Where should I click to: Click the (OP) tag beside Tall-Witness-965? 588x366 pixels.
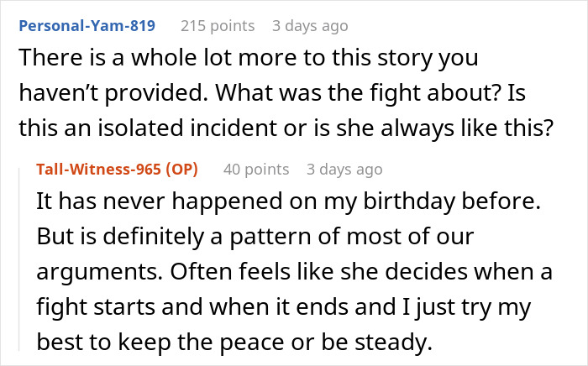(181, 170)
